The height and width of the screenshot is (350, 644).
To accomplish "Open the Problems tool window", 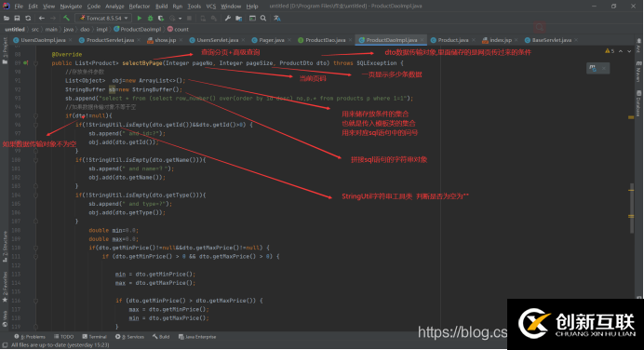I will pyautogui.click(x=30, y=337).
